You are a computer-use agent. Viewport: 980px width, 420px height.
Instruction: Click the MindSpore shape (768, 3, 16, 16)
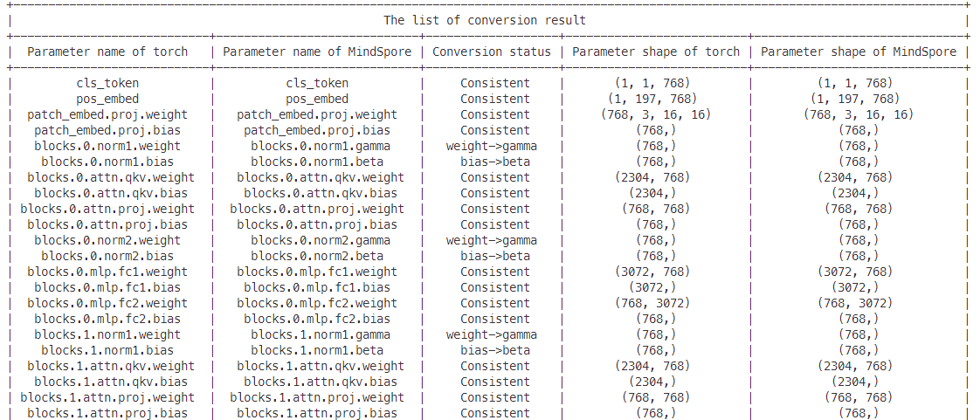[x=859, y=114]
